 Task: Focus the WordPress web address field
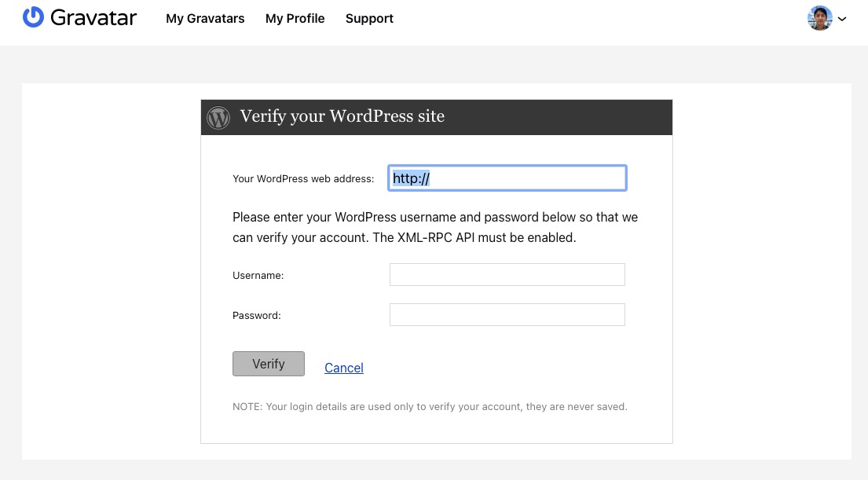pyautogui.click(x=507, y=178)
